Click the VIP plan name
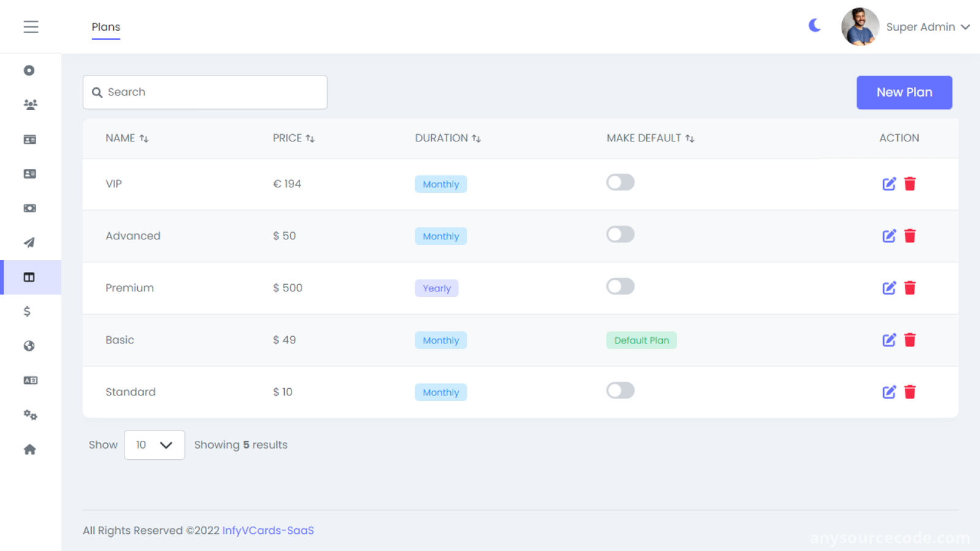 click(x=113, y=184)
